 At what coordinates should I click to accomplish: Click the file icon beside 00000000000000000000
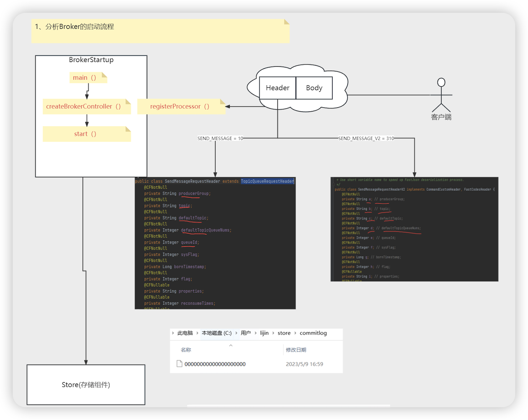[179, 364]
